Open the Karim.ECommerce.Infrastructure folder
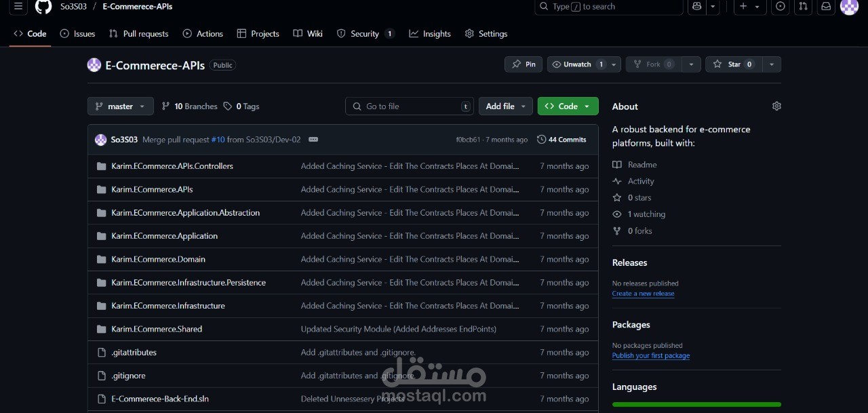Screen dimensions: 868x413 [x=168, y=306]
